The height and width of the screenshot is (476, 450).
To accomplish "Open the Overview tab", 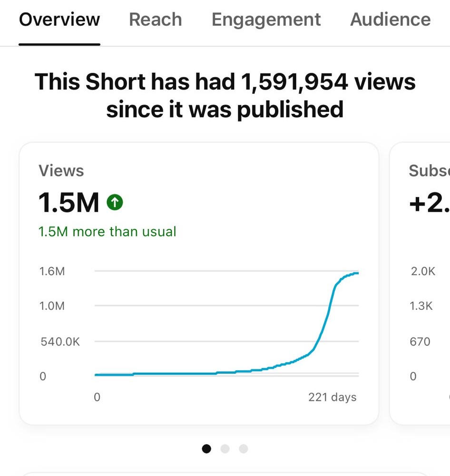I will coord(59,20).
